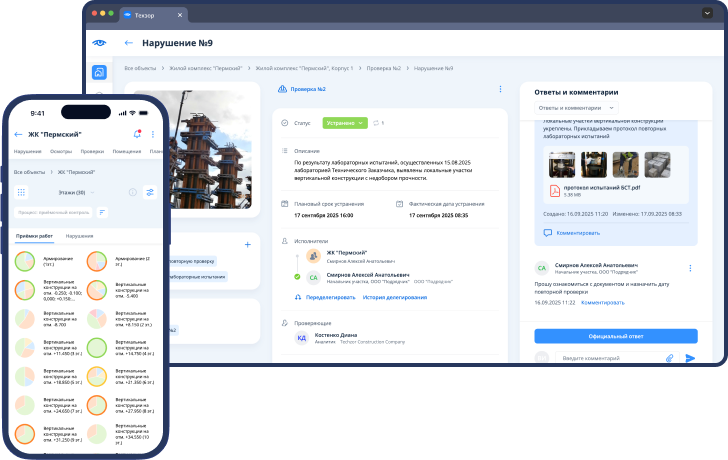Screen dimensions: 728x460
Task: Open the Устранено status dropdown
Action: click(345, 123)
